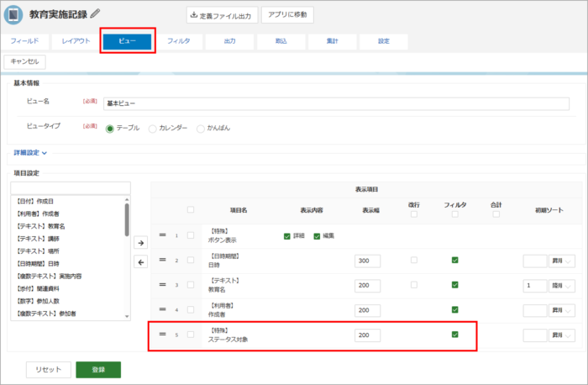Select 【数字】参加人数 in field list
Screen dimensions: 588x385
tap(38, 301)
